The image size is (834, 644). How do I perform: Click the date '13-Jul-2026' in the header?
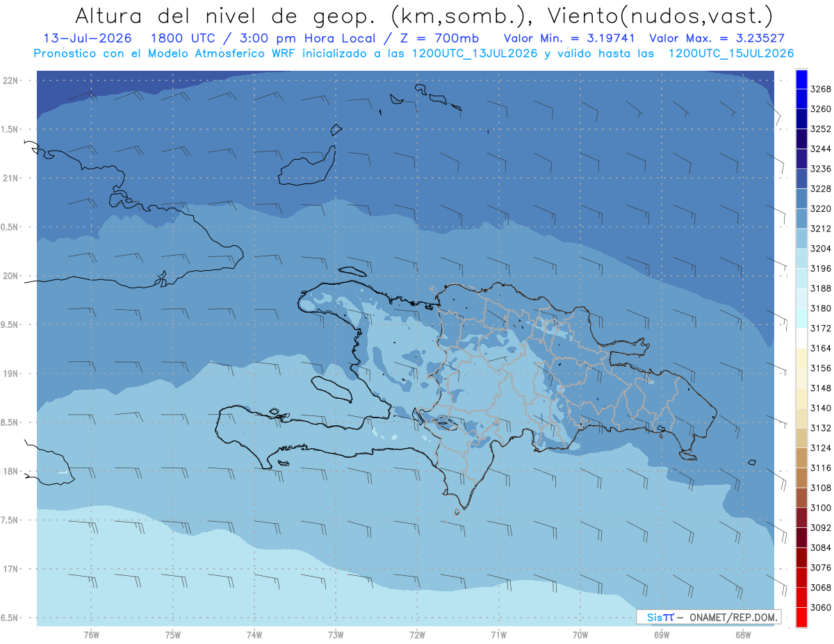pos(86,38)
